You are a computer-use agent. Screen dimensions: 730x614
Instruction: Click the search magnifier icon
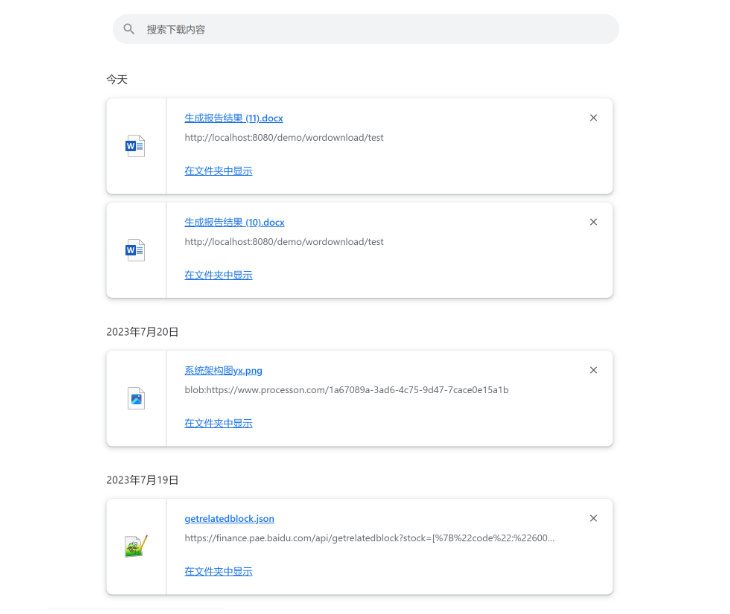point(129,29)
